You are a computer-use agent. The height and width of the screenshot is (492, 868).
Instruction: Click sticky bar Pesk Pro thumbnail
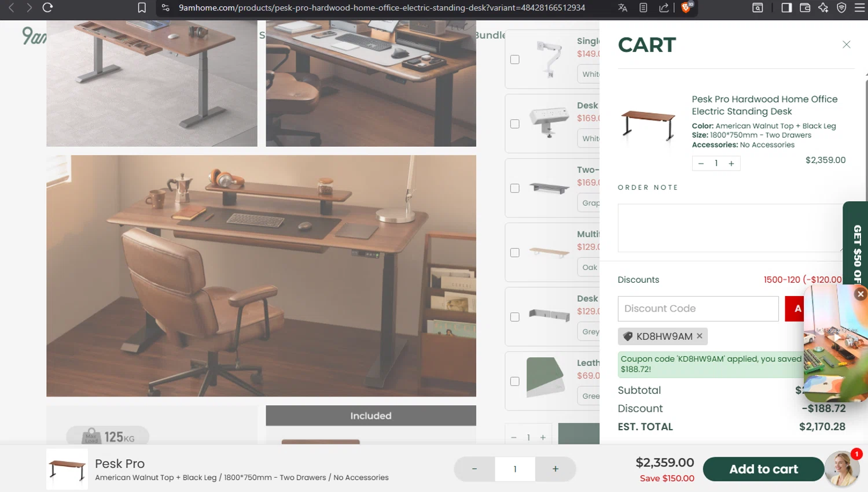[67, 469]
